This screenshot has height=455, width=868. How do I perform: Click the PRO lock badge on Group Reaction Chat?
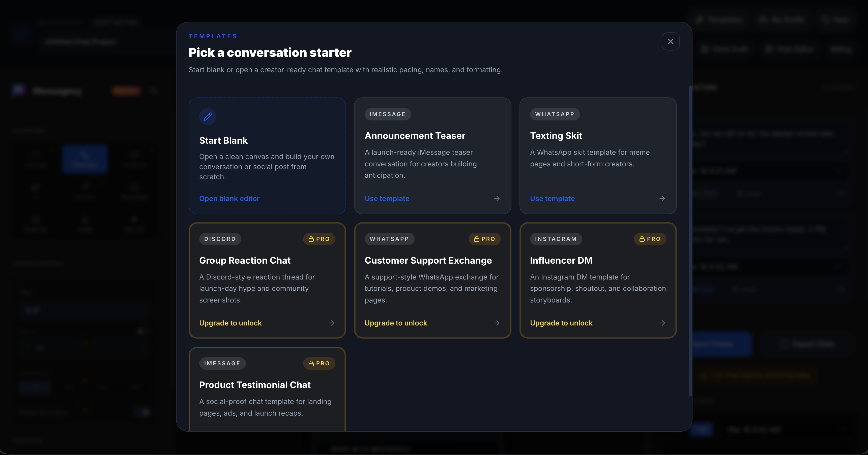(x=319, y=239)
